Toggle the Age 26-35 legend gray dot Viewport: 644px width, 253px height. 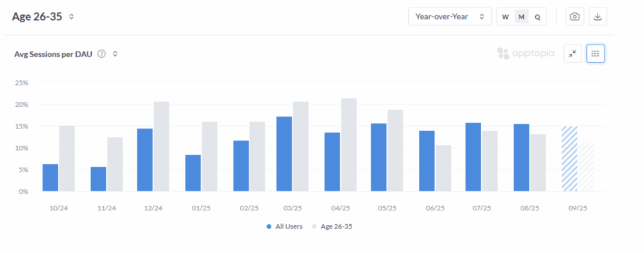(315, 226)
